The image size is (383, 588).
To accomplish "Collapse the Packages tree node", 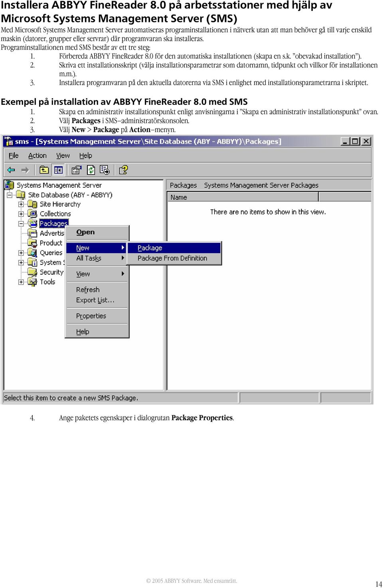I will point(21,224).
